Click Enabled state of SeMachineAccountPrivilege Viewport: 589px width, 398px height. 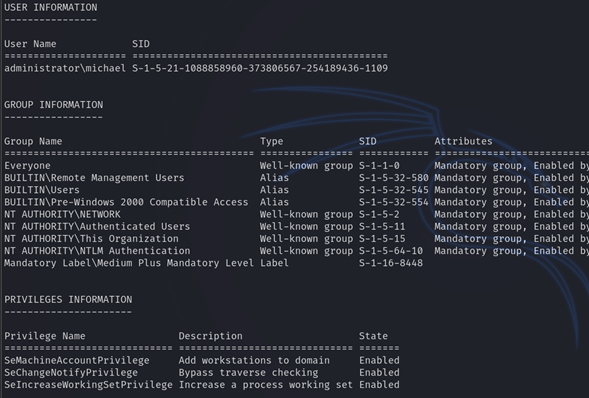379,360
